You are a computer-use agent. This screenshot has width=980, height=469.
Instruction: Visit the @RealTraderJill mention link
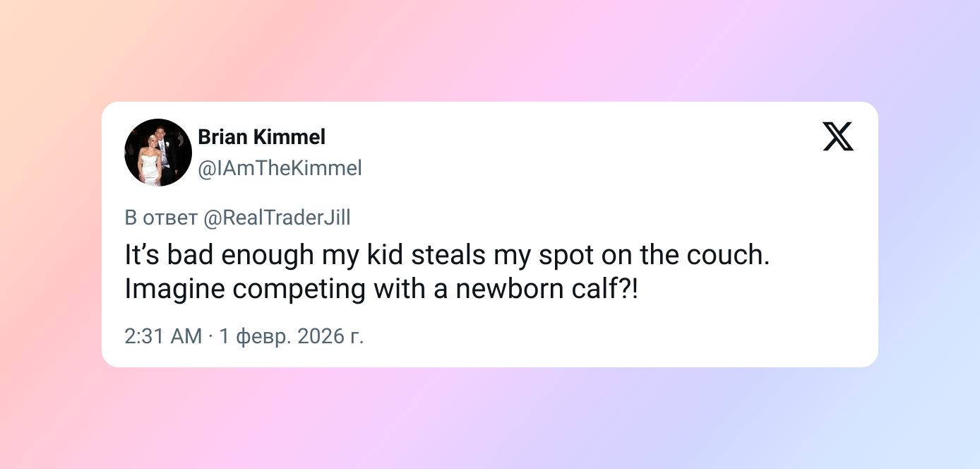[277, 218]
